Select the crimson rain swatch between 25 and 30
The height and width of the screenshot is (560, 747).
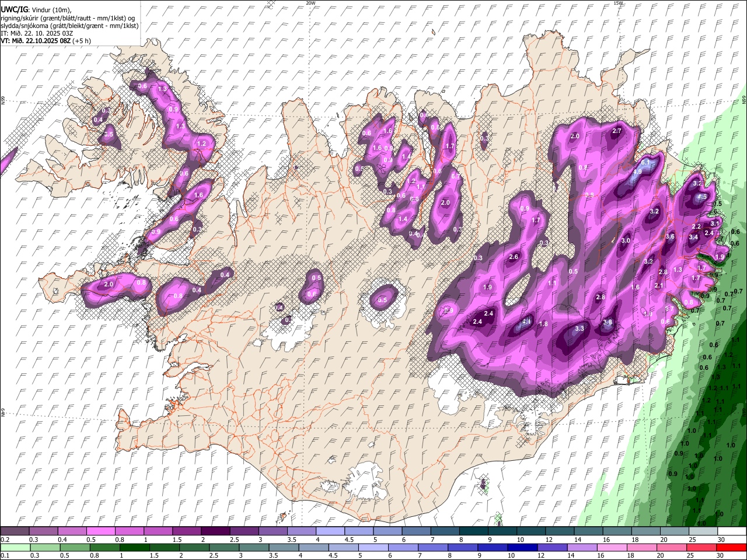(701, 548)
